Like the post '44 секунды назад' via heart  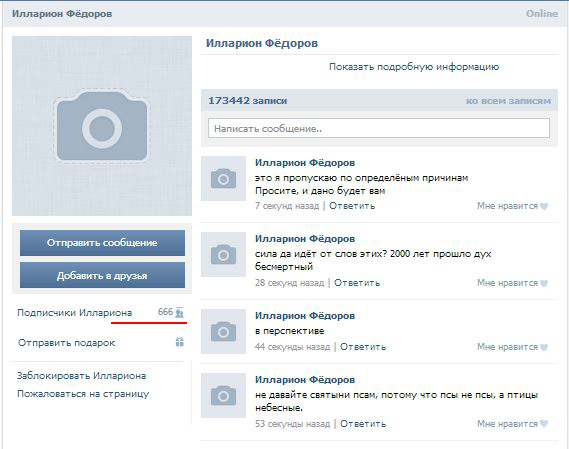(544, 347)
